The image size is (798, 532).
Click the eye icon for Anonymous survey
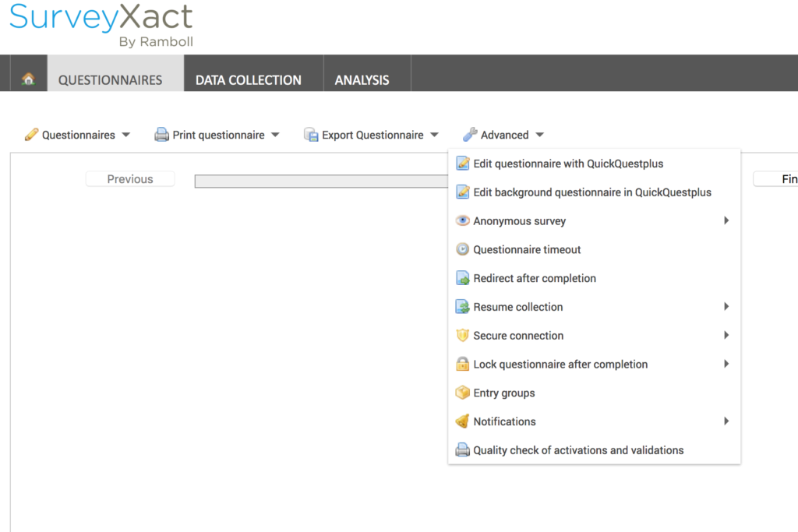click(x=463, y=220)
